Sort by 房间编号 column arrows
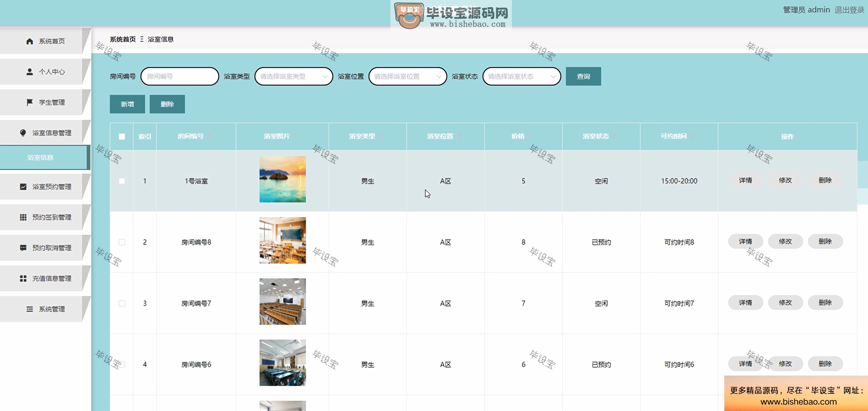Screen dimensions: 868x411 pyautogui.click(x=209, y=136)
